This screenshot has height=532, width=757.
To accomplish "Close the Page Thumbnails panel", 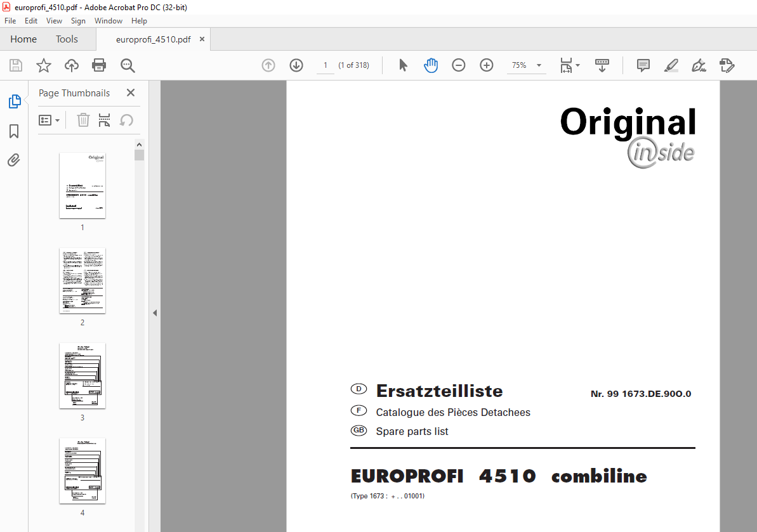I will pos(130,93).
